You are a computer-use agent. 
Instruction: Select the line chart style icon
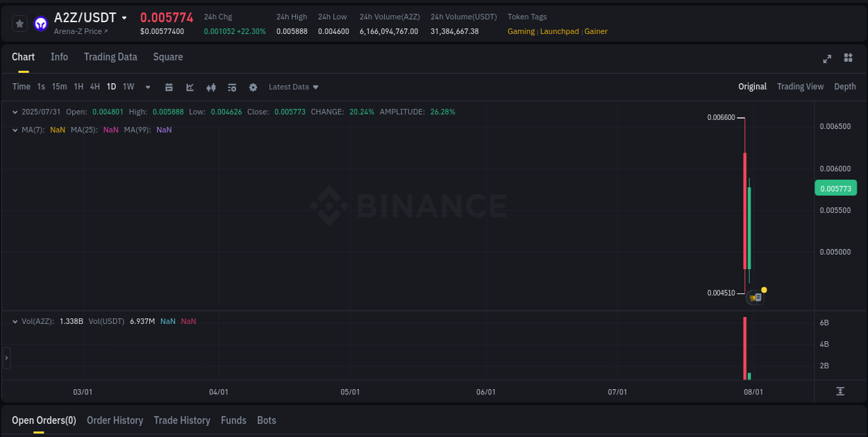click(190, 87)
